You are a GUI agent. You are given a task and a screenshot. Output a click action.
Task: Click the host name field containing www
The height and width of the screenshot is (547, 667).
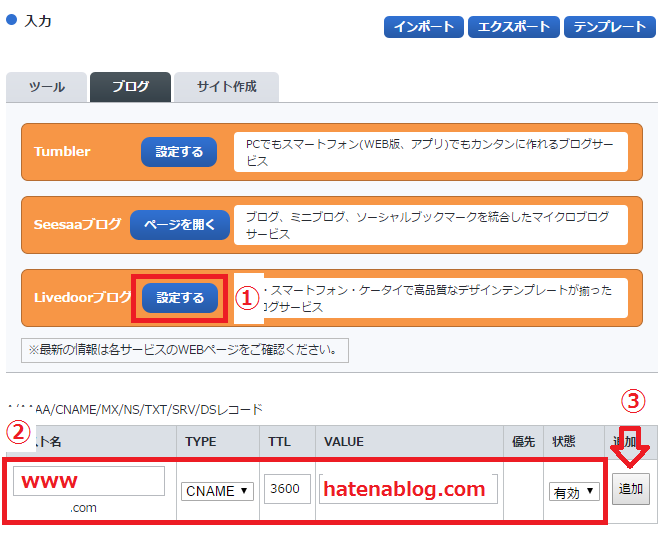click(x=89, y=481)
